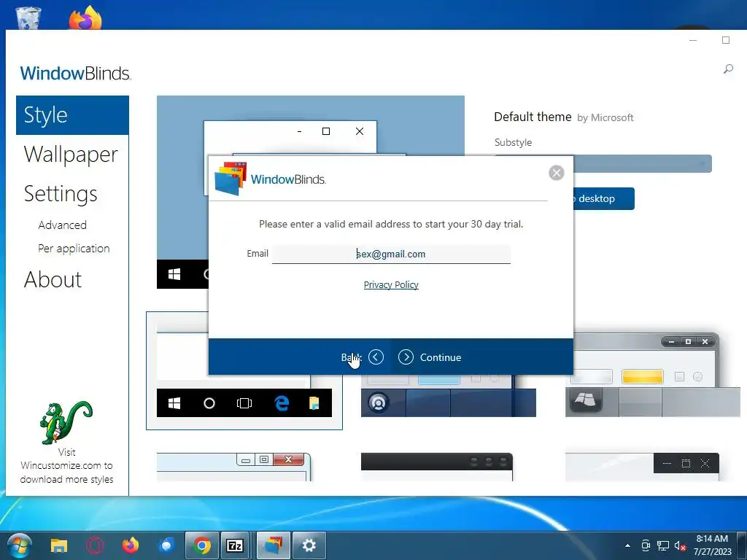Minimize the WindowBlinds main window
This screenshot has height=560, width=747.
(x=693, y=41)
